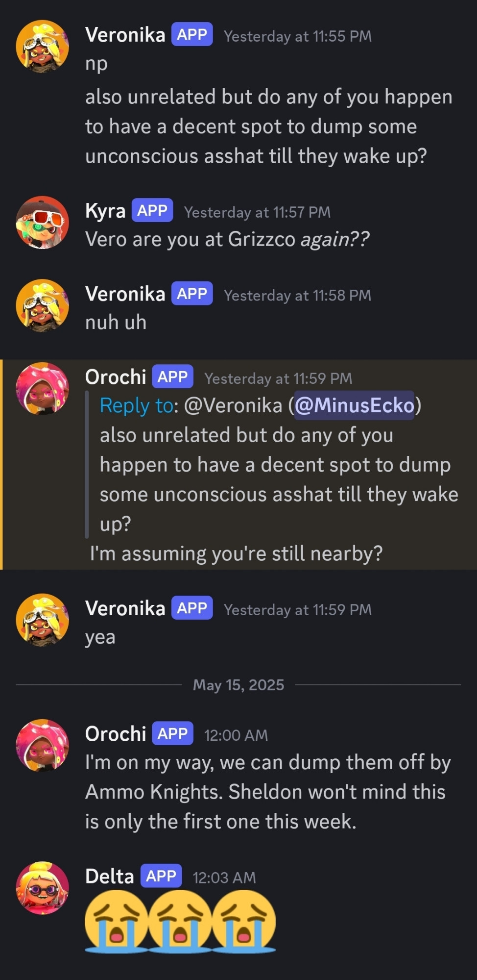The height and width of the screenshot is (980, 477).
Task: Click the Kyra username
Action: 105,211
